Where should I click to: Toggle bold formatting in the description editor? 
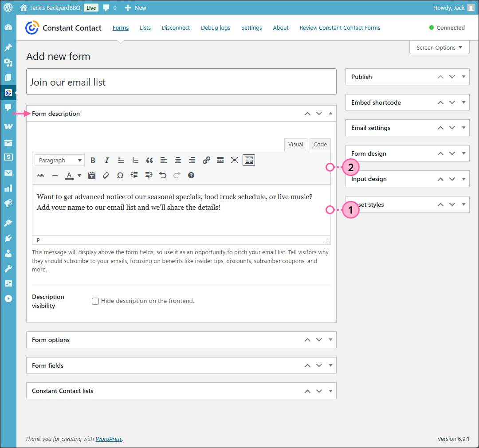[93, 160]
